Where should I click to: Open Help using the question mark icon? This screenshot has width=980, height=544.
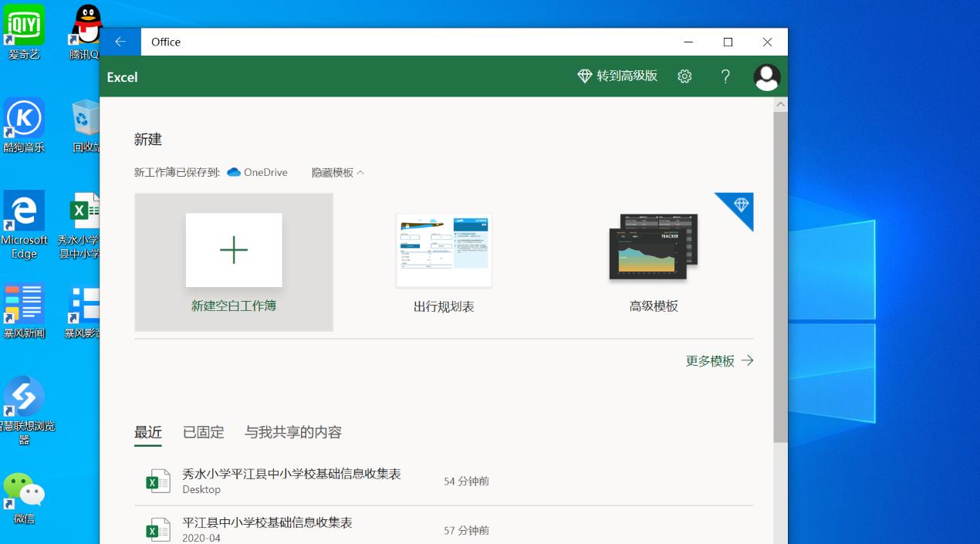[x=725, y=76]
